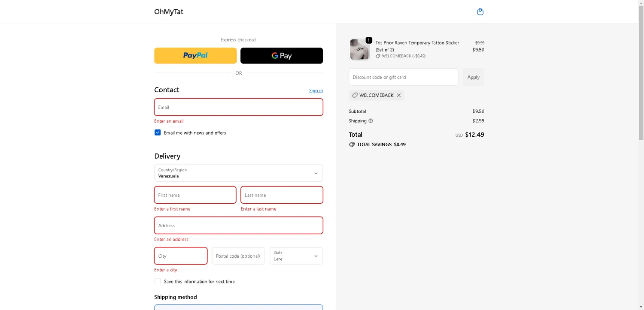Click the Apply discount button
Screen dimensions: 644x310
point(474,77)
